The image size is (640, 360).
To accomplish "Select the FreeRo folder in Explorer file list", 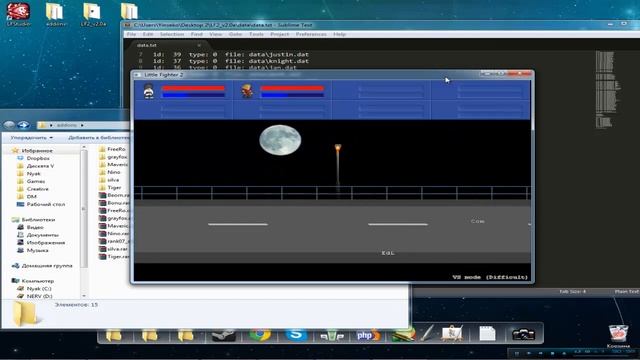I will 113,149.
